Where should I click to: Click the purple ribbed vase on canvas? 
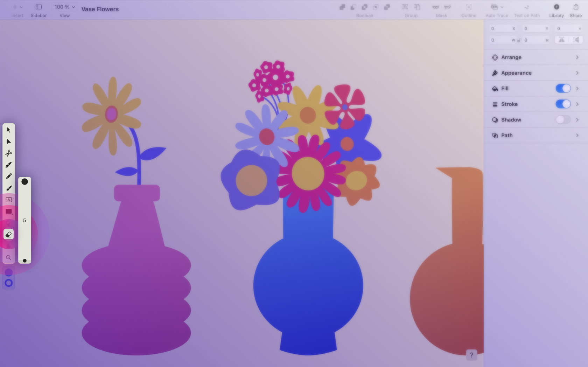point(136,280)
